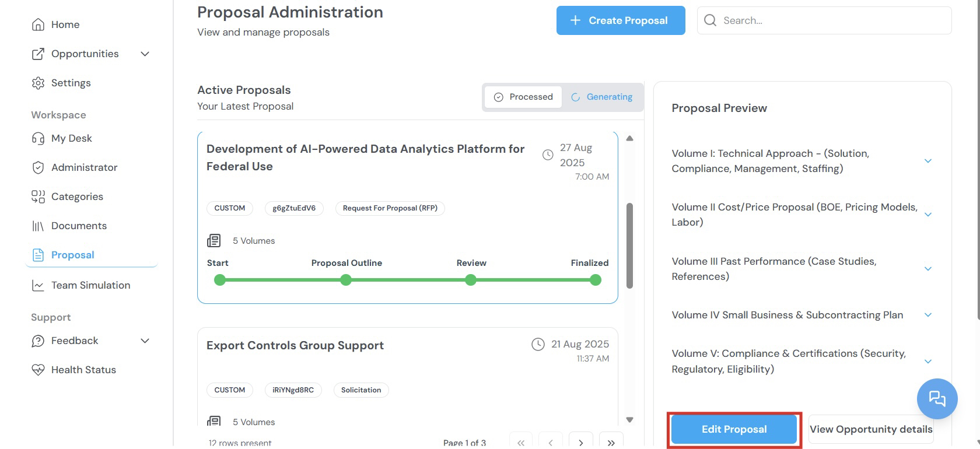Switch to Processed proposals view
Image resolution: width=980 pixels, height=449 pixels.
pos(523,97)
